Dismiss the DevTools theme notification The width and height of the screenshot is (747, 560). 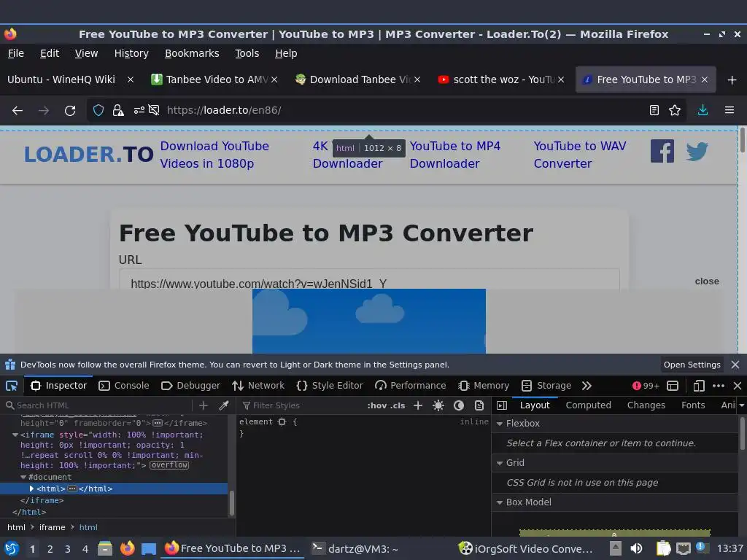click(x=735, y=365)
